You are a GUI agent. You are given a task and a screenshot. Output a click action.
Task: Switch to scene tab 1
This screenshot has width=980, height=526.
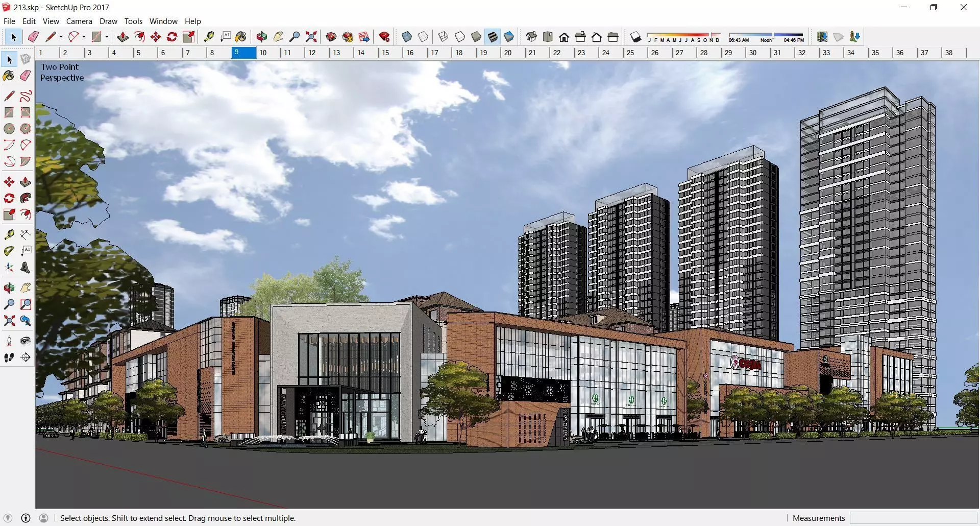coord(47,53)
